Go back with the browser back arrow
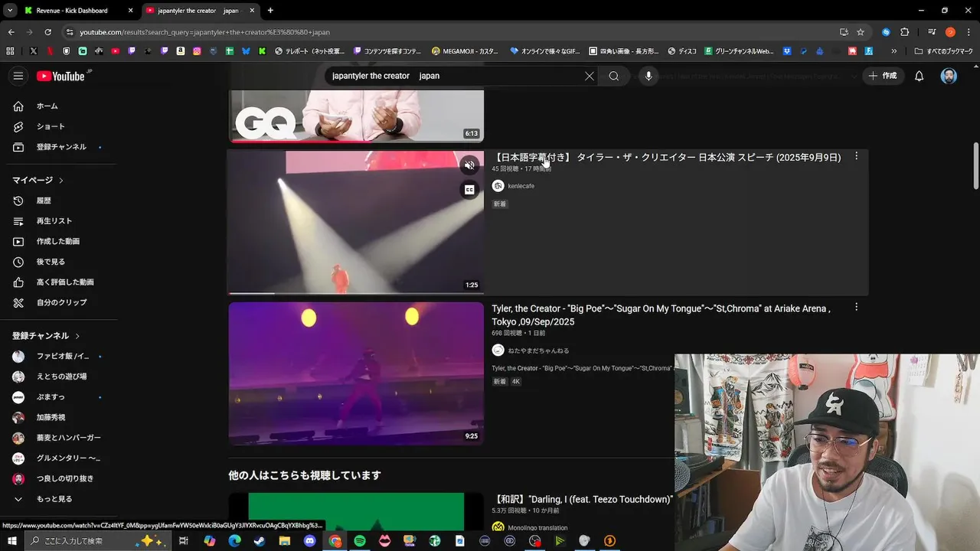 click(x=11, y=32)
